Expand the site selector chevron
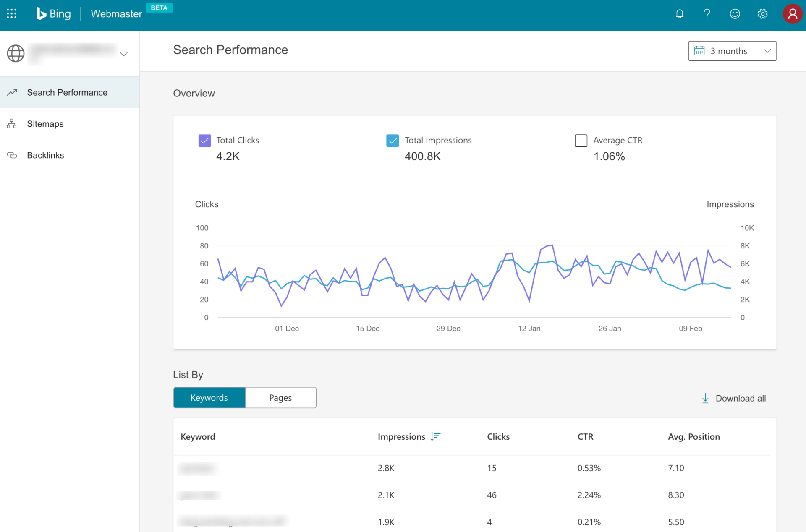806x532 pixels. (123, 54)
